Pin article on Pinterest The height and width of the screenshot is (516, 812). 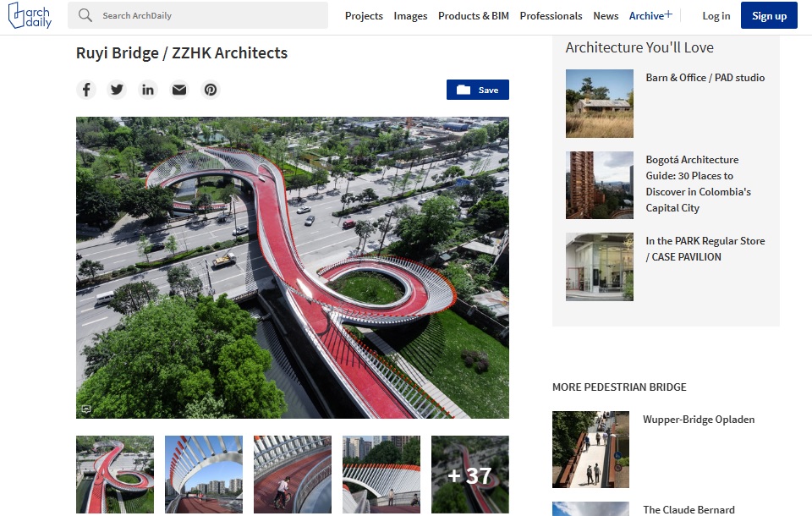211,90
